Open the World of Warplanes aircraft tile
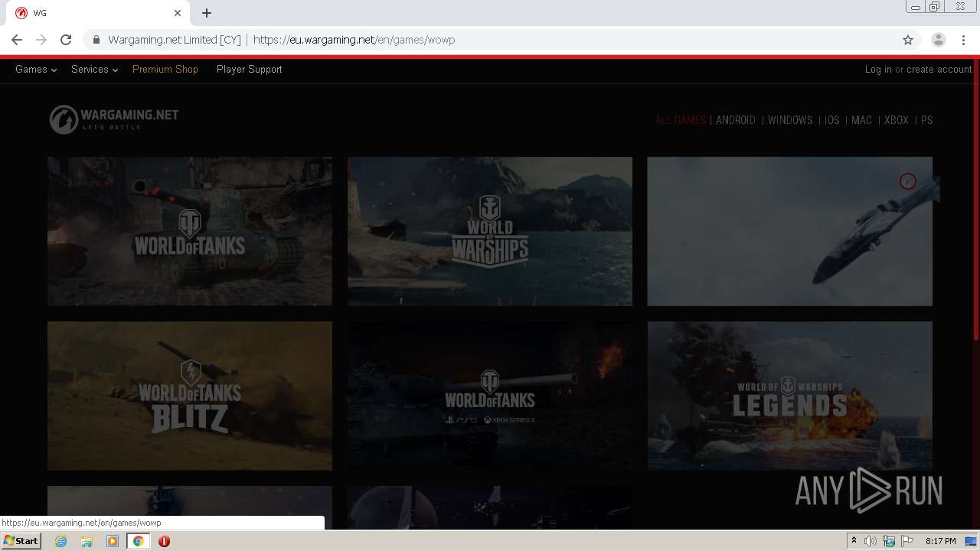Screen dimensions: 980x551 click(790, 231)
